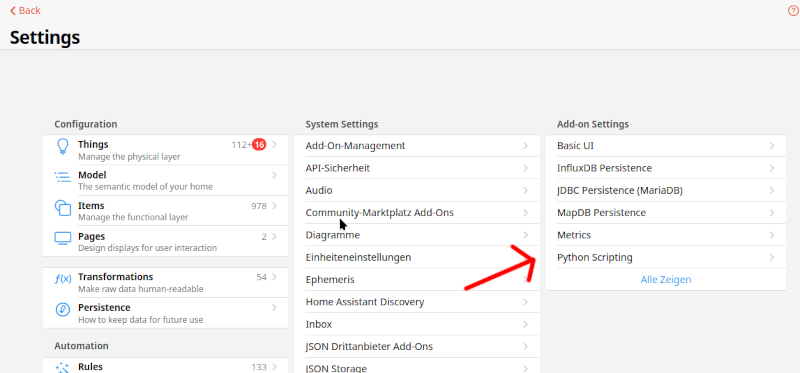This screenshot has width=800, height=373.
Task: Open Home Assistant Discovery settings
Action: (417, 302)
